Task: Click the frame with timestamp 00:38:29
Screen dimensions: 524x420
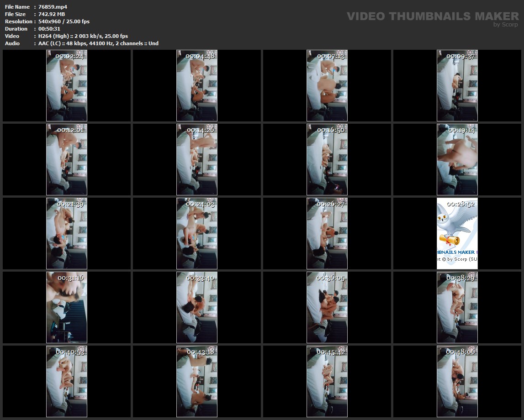Action: pos(457,307)
